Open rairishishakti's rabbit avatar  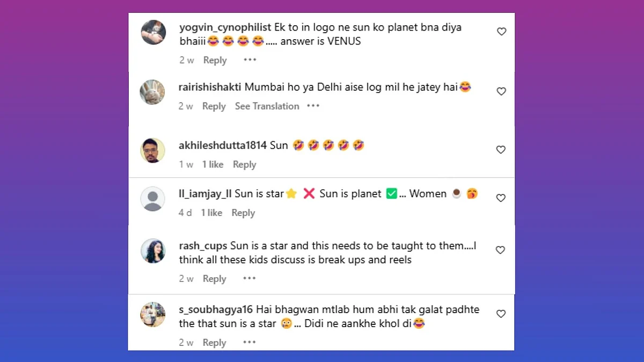152,92
